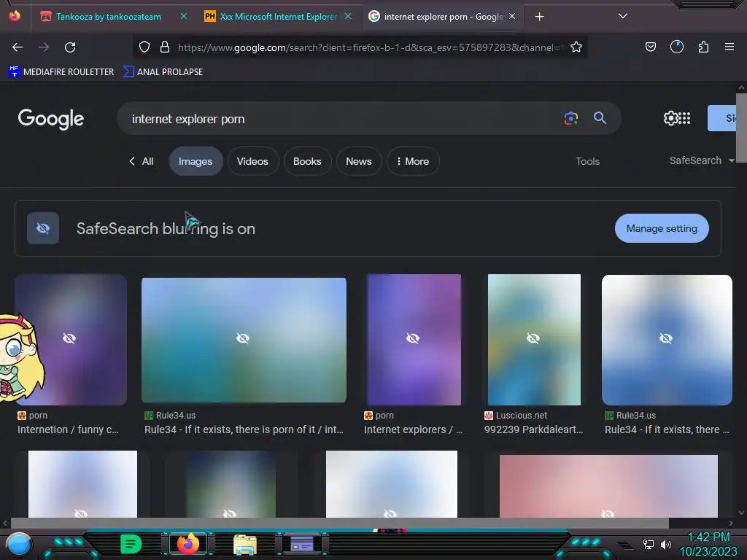Select the News search tab

359,161
